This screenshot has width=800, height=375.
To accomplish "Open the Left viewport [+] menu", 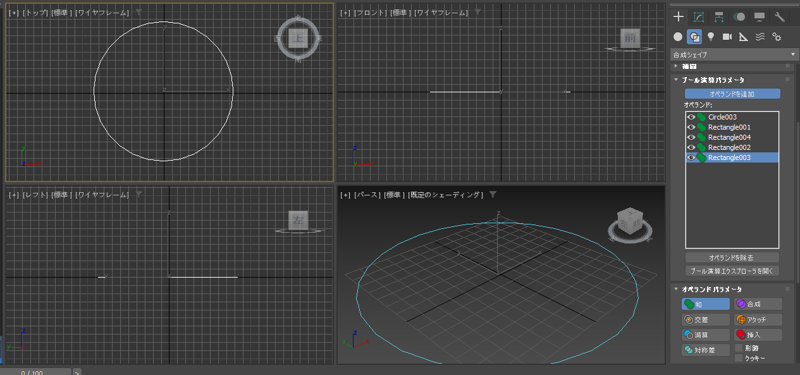I will coord(14,195).
